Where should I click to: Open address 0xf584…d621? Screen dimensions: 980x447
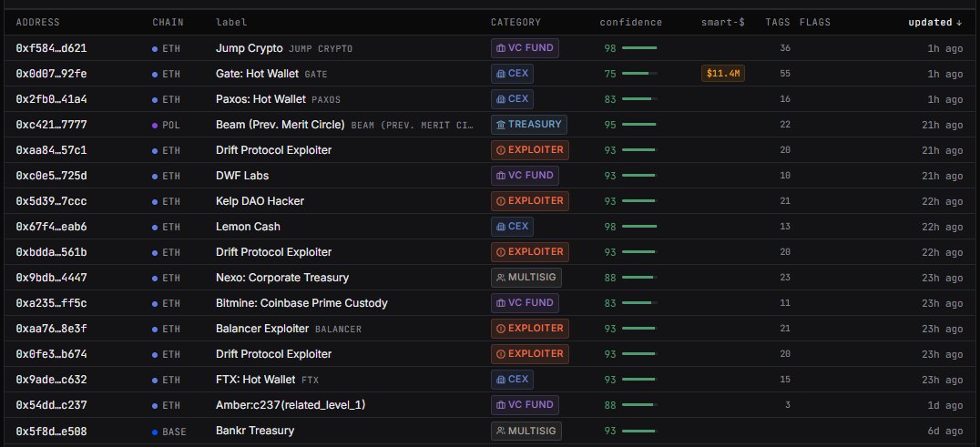[x=51, y=48]
